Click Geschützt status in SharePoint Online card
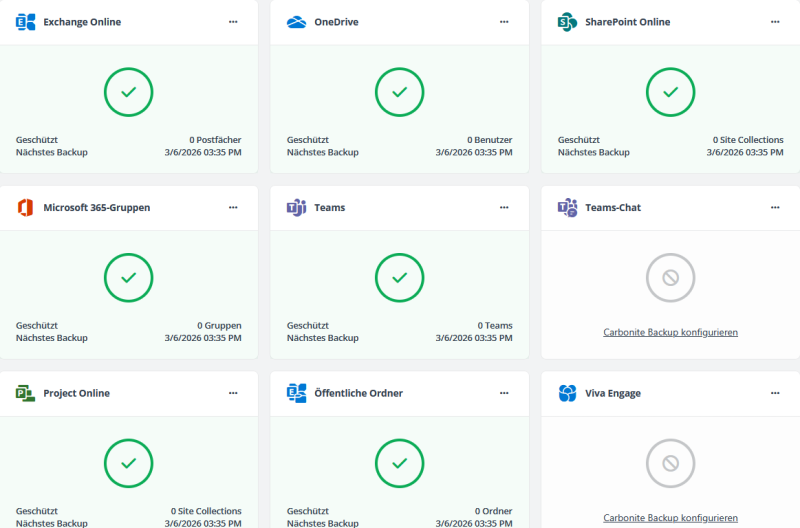 pos(579,140)
